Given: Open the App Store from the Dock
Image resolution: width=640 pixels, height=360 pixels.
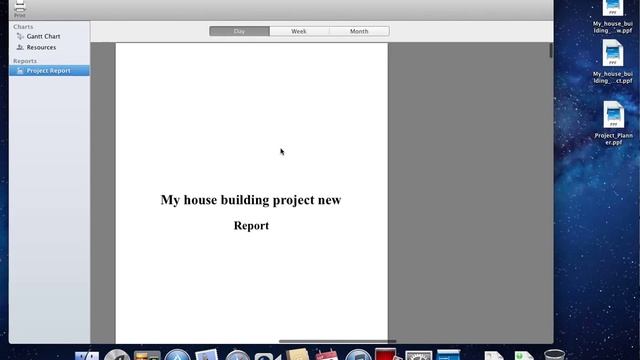Looking at the screenshot, I should coord(177,355).
